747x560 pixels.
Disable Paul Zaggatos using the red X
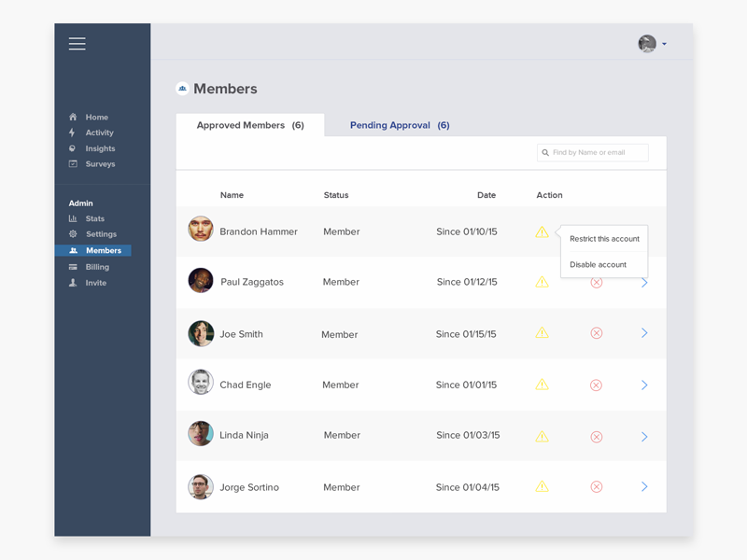[x=597, y=282]
